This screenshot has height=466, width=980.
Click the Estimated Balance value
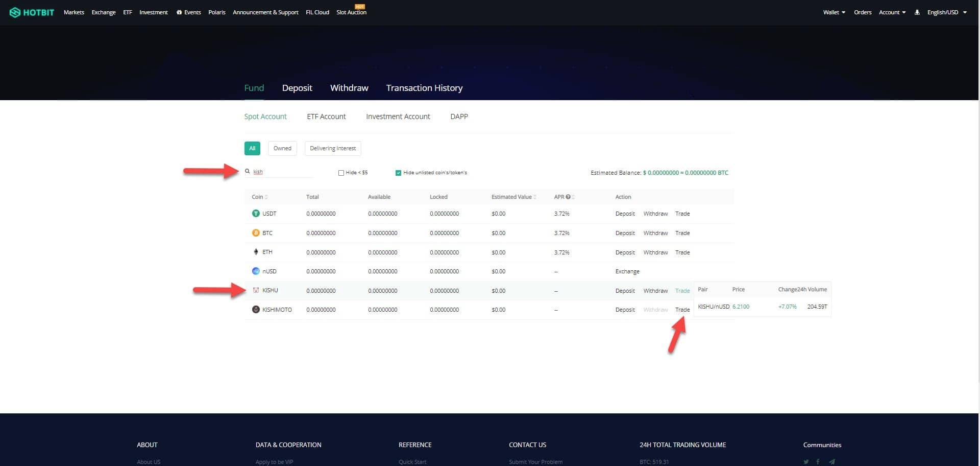tap(685, 173)
